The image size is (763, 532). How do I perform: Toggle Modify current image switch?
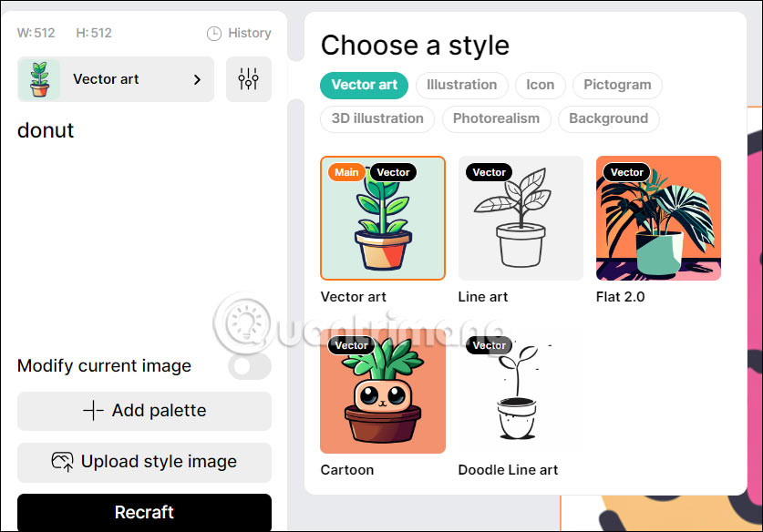249,366
